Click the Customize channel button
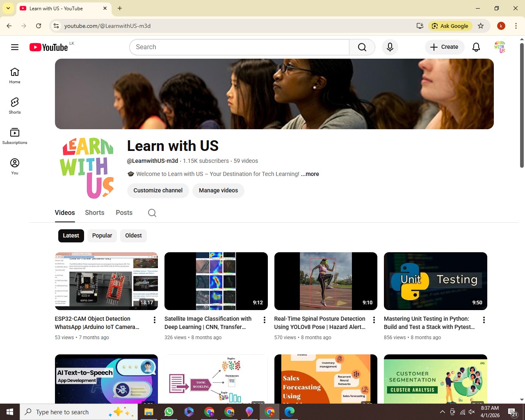 point(157,190)
